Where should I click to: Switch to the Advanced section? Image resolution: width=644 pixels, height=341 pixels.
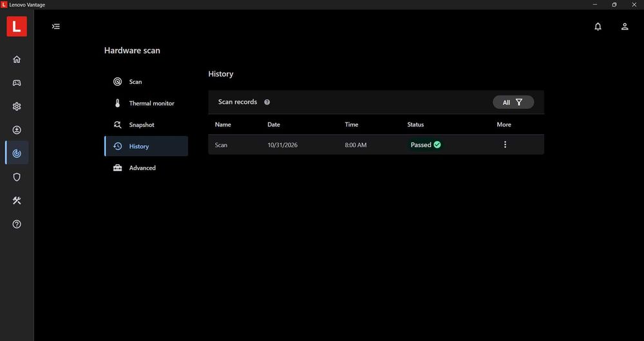click(146, 168)
